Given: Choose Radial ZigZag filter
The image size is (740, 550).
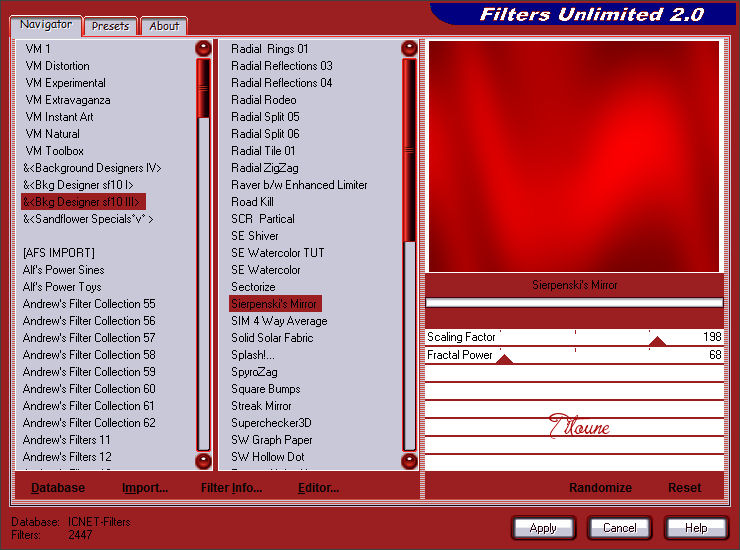Looking at the screenshot, I should [265, 168].
